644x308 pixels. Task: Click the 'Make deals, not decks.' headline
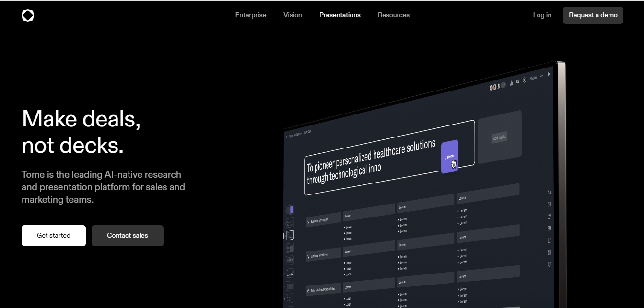[x=82, y=132]
